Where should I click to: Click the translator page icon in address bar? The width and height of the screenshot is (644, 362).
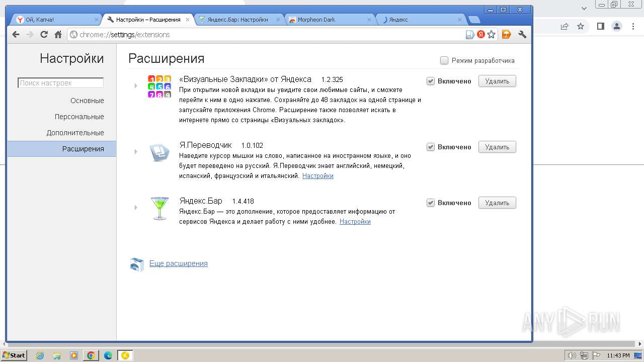click(x=470, y=35)
